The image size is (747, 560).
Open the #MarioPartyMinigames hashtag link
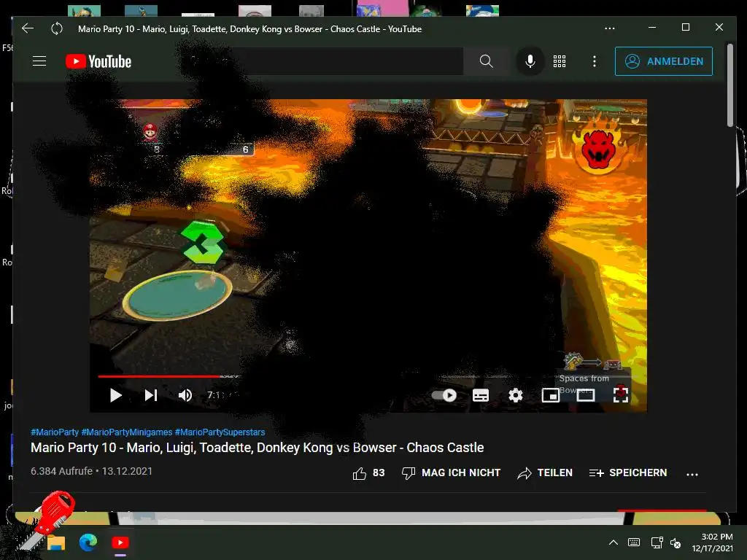click(x=127, y=432)
